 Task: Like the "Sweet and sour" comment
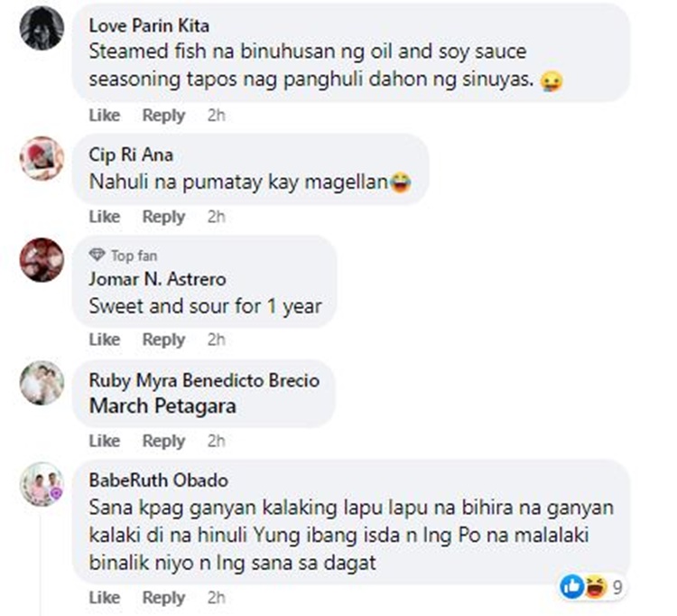pos(104,340)
